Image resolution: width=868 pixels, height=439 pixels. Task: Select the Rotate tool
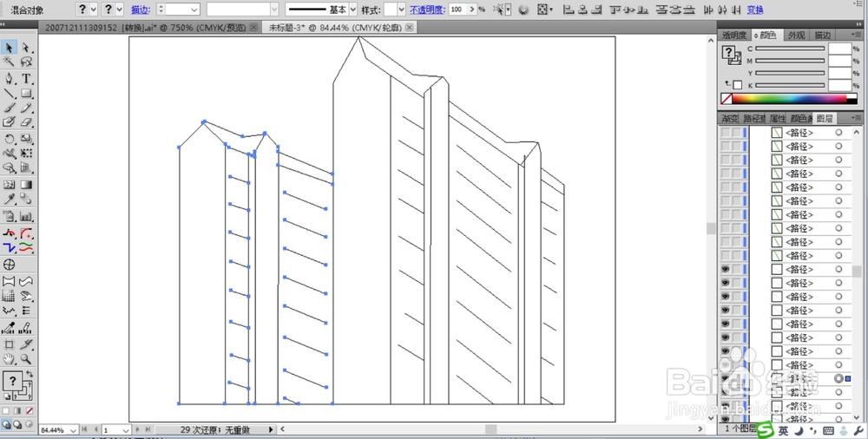tap(10, 139)
